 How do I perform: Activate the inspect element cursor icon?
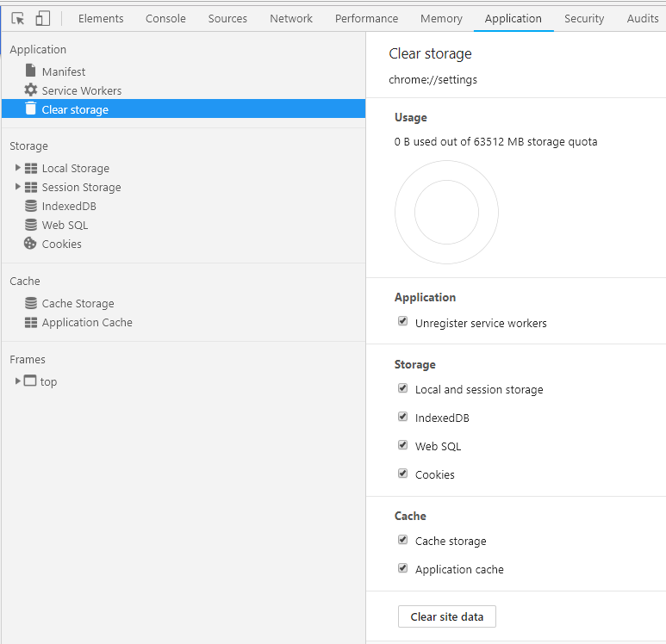(x=18, y=19)
